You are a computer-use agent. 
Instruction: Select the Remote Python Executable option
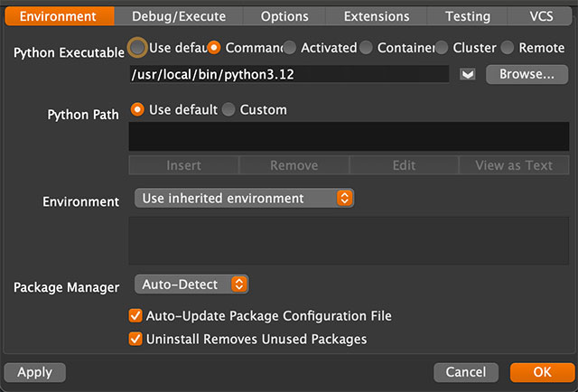coord(508,47)
